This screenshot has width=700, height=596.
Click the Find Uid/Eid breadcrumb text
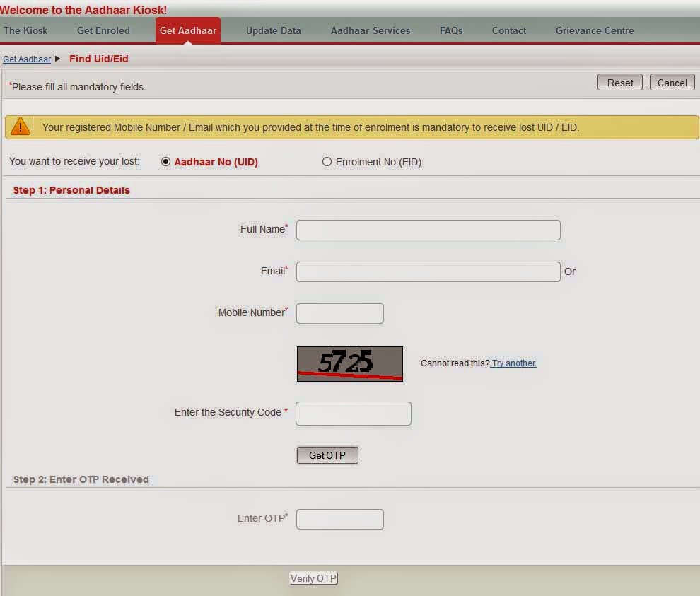coord(99,59)
